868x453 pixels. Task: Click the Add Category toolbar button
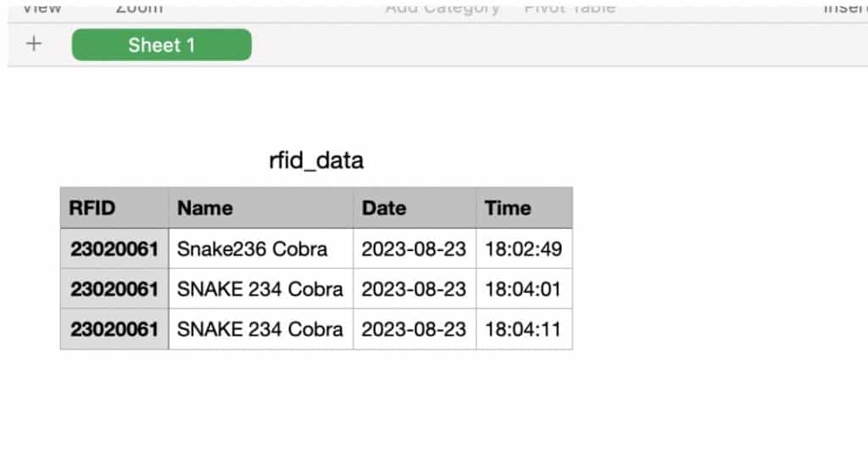click(x=442, y=8)
